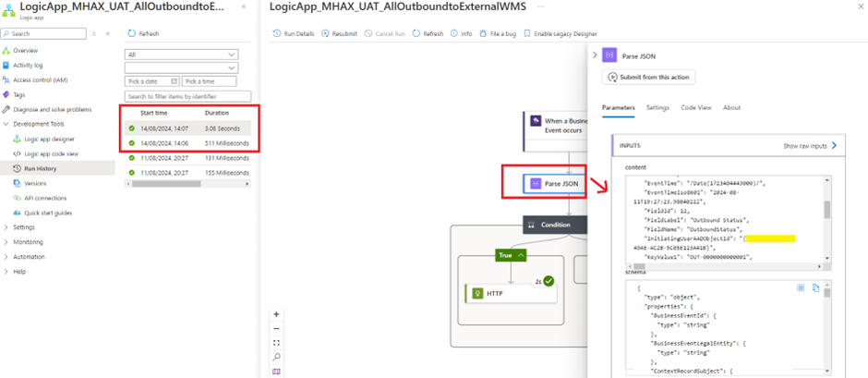
Task: Click the Pick a date field
Action: click(x=151, y=81)
